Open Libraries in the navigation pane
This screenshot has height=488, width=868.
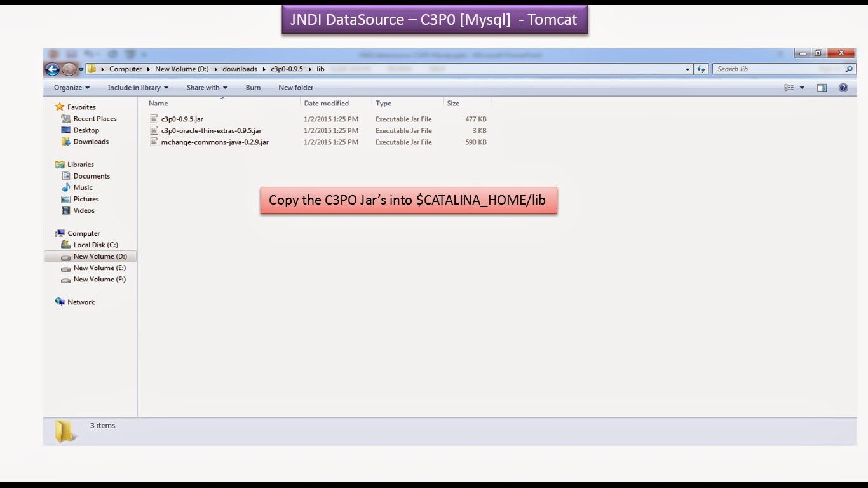coord(81,165)
